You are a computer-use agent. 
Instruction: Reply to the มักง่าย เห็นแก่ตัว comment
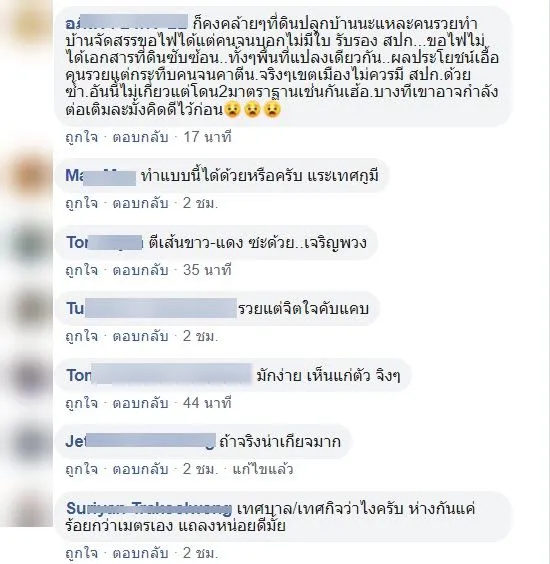pos(141,403)
